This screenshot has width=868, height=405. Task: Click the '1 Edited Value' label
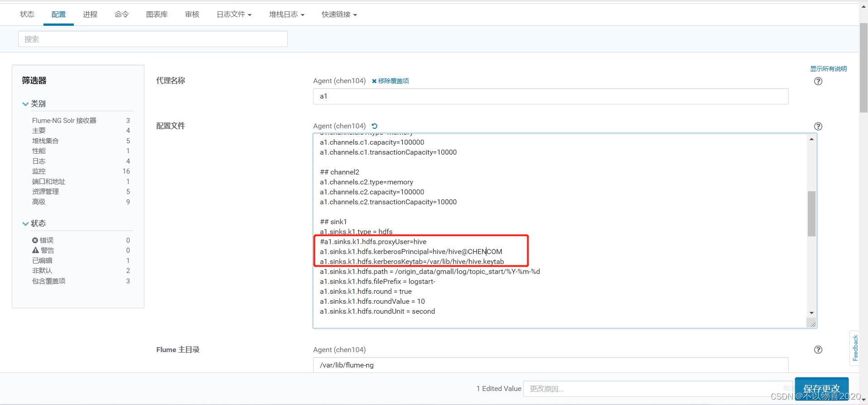coord(499,389)
